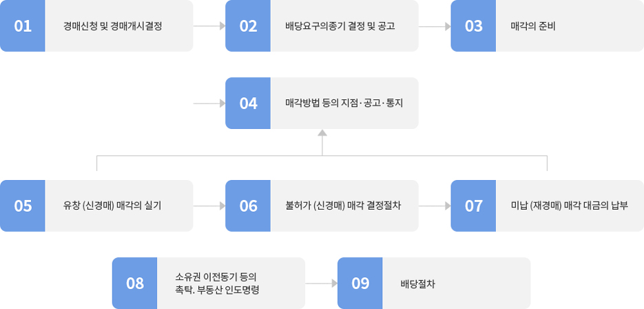This screenshot has height=309, width=644.
Task: Click '매각방법 등의 지점·공고·통지' step text
Action: pyautogui.click(x=343, y=103)
